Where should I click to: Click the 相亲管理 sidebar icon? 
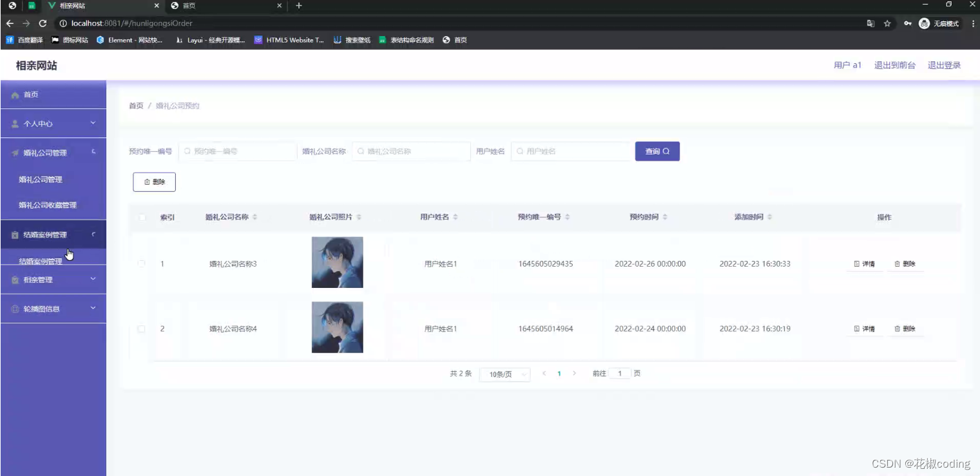[x=14, y=279]
